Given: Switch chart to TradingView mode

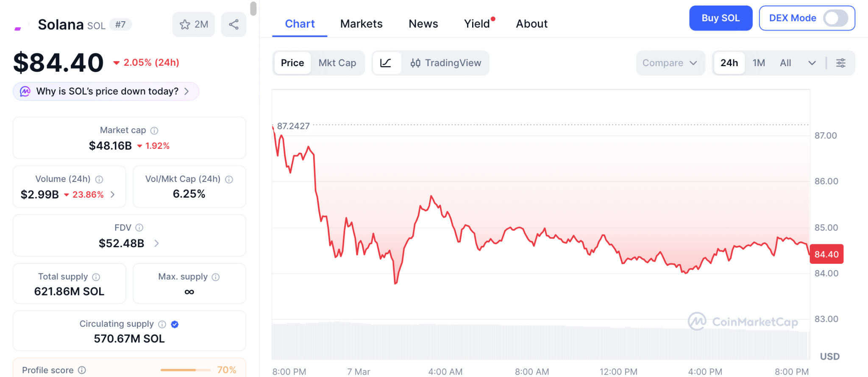Looking at the screenshot, I should pos(446,63).
